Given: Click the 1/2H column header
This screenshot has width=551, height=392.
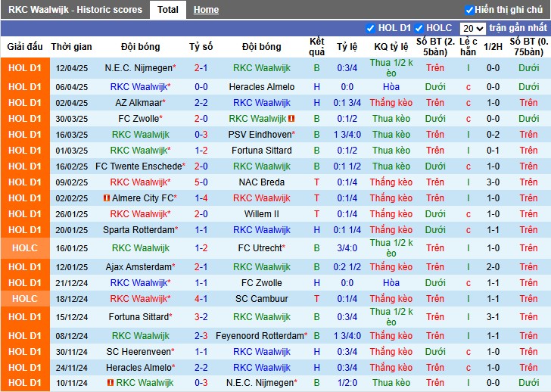Looking at the screenshot, I should coord(493,47).
